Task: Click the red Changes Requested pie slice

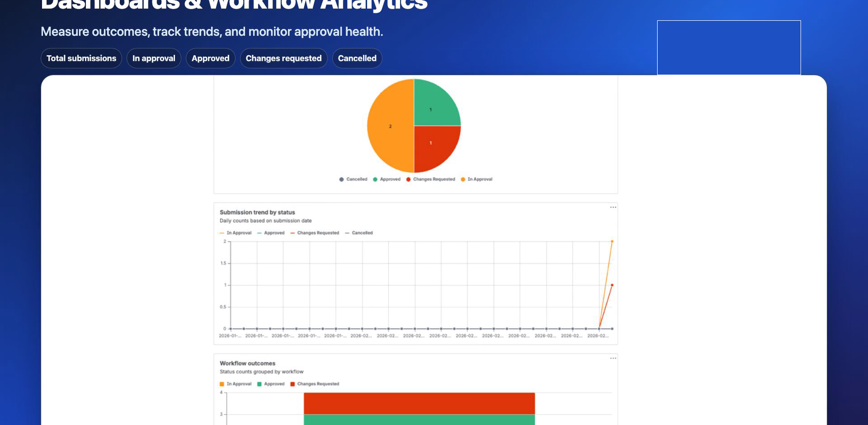Action: click(430, 143)
